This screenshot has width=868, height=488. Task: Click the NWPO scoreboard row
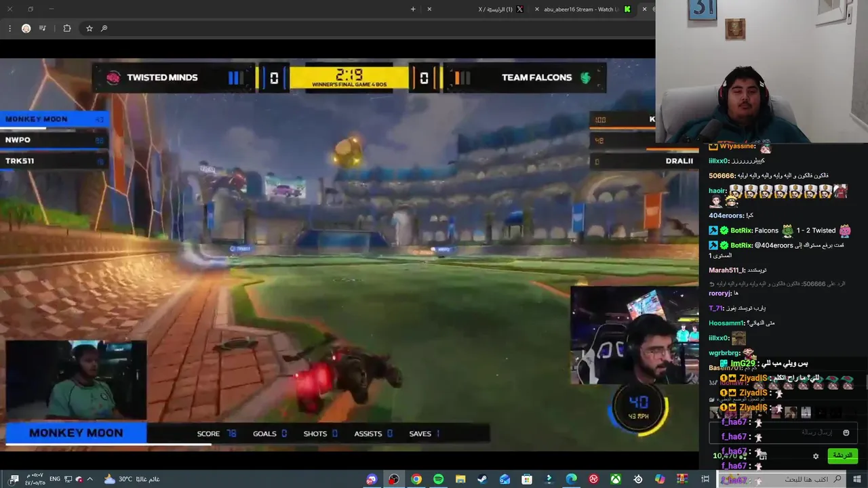54,140
